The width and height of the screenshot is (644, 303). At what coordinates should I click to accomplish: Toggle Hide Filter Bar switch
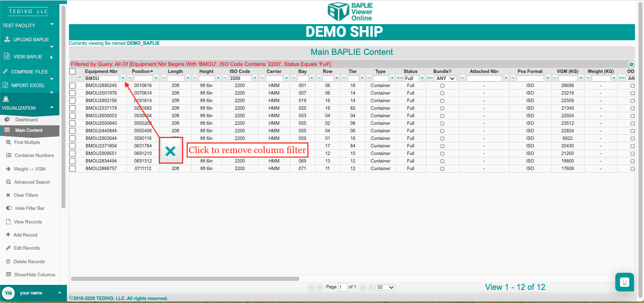(9, 208)
